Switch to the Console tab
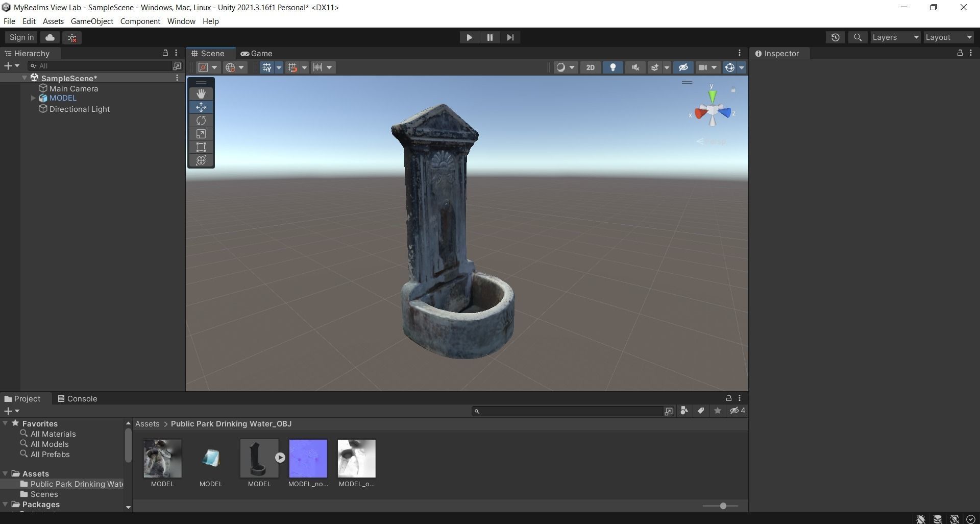Viewport: 980px width, 524px height. pyautogui.click(x=78, y=399)
